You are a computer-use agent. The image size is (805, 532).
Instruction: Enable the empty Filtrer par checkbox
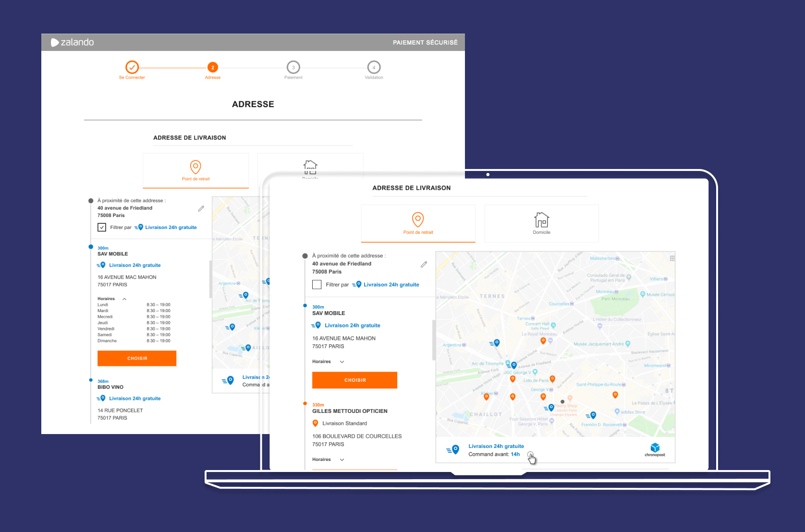tap(317, 285)
